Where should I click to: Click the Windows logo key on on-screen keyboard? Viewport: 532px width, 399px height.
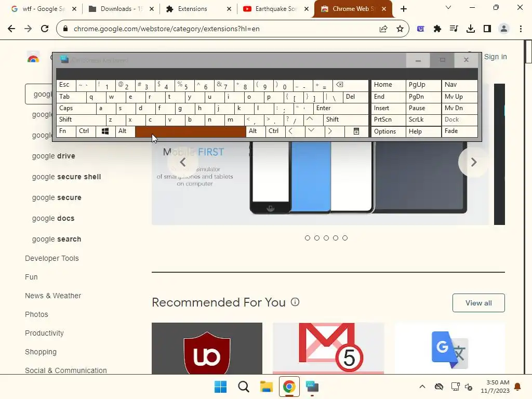pyautogui.click(x=105, y=131)
